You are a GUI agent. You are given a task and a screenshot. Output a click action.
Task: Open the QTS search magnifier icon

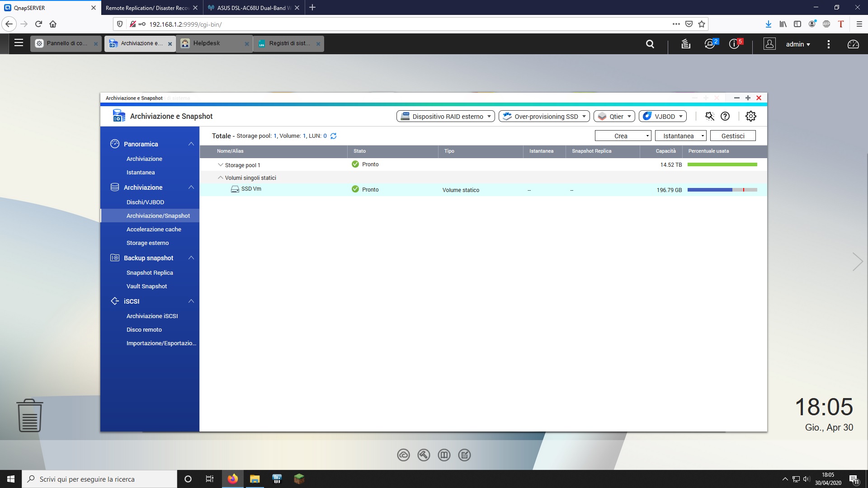(650, 44)
